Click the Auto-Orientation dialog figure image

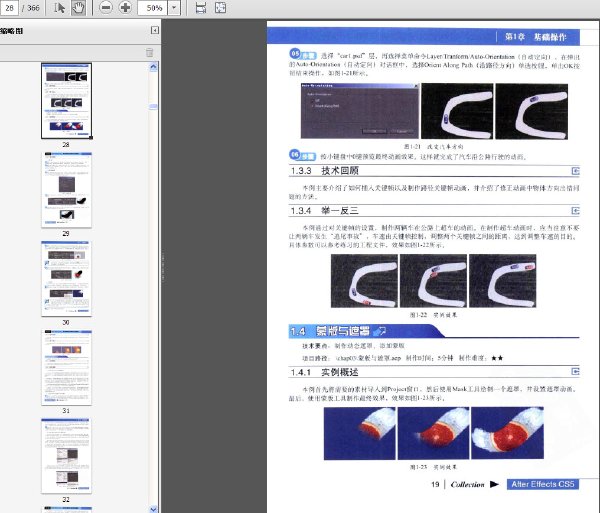360,111
